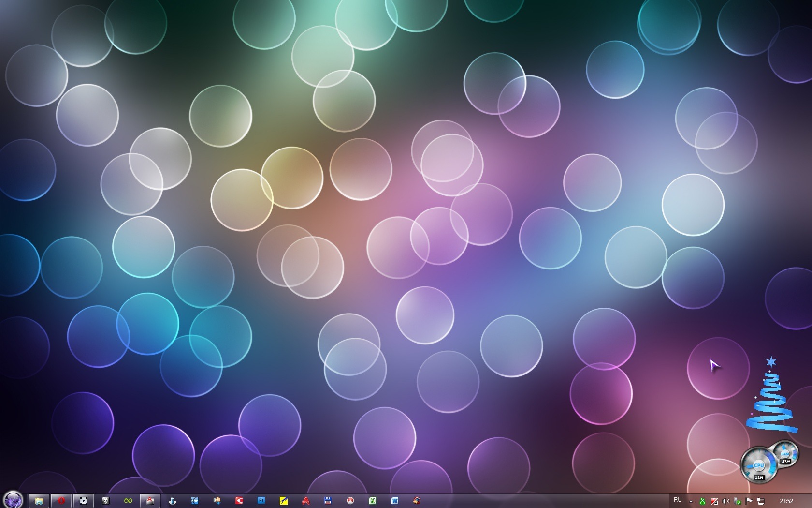Switch the RU input language indicator
The width and height of the screenshot is (812, 508).
click(678, 500)
